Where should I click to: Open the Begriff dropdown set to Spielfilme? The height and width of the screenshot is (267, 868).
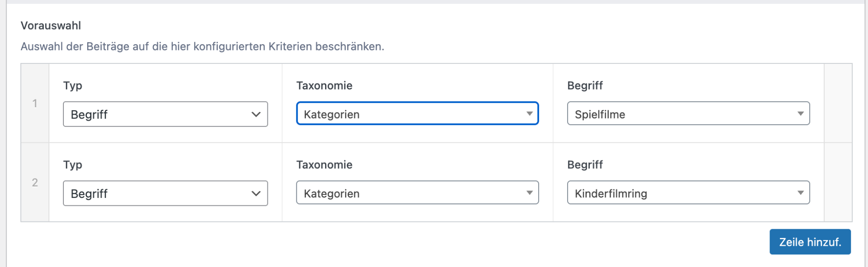pyautogui.click(x=688, y=114)
